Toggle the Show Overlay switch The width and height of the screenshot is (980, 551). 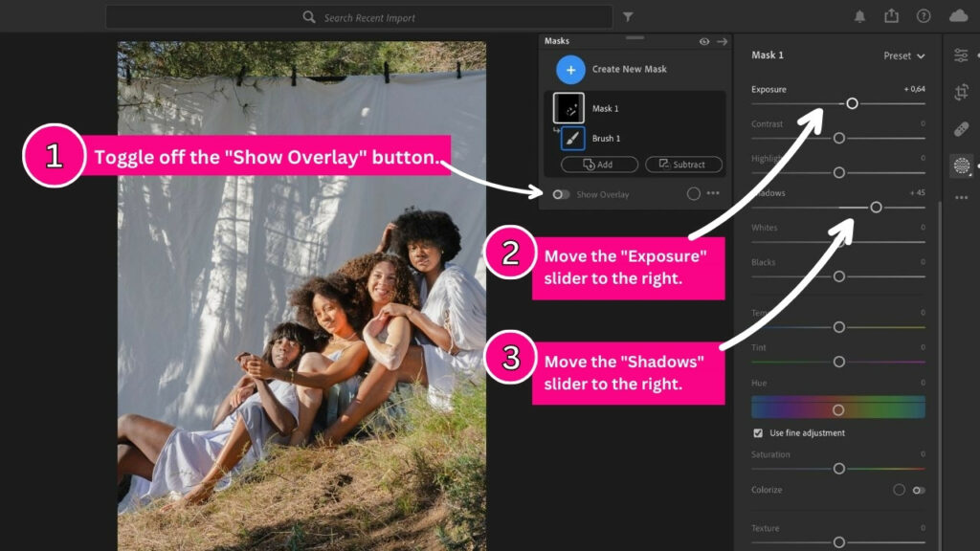[560, 194]
